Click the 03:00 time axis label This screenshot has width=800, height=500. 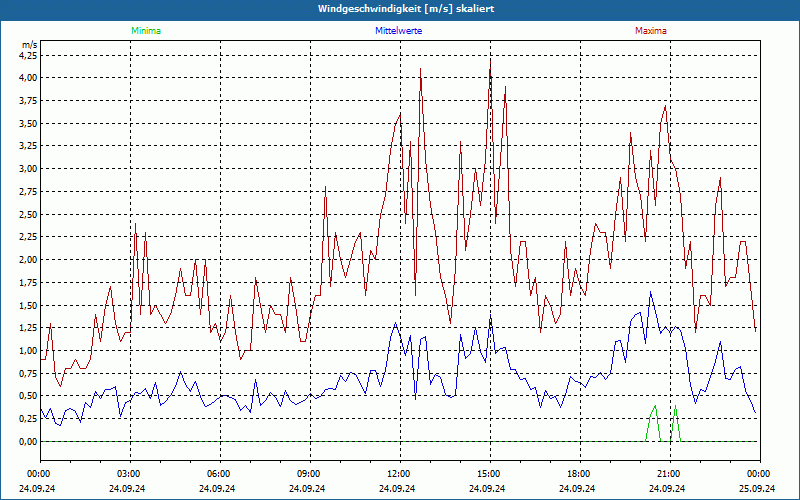(x=129, y=474)
